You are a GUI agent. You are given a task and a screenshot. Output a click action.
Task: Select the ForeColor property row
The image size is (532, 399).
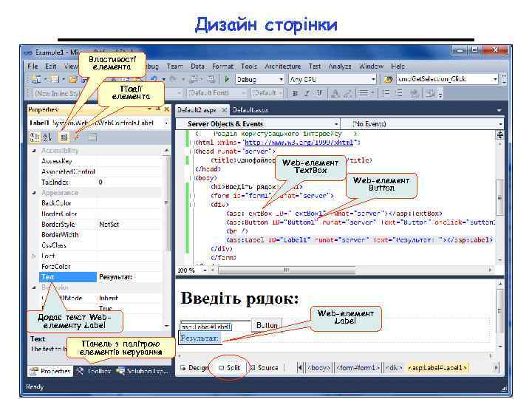[x=100, y=266]
